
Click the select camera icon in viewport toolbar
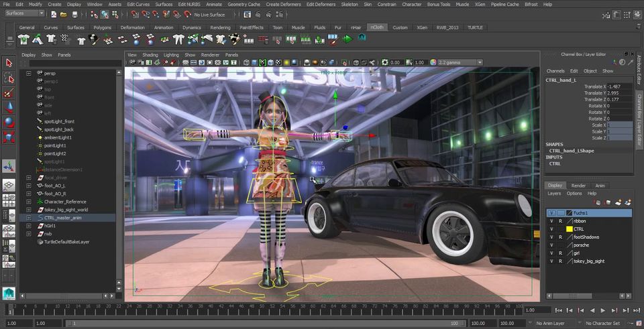(x=132, y=62)
